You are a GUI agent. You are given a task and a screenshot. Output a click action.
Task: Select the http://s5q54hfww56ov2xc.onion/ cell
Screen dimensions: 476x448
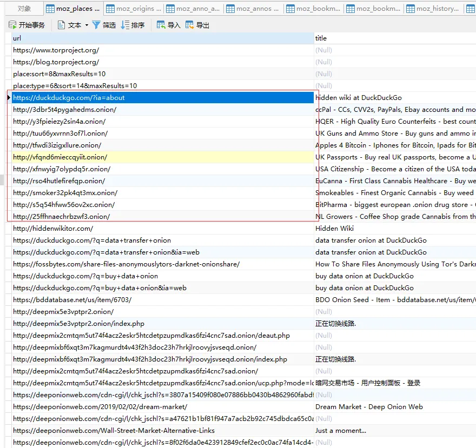(163, 204)
